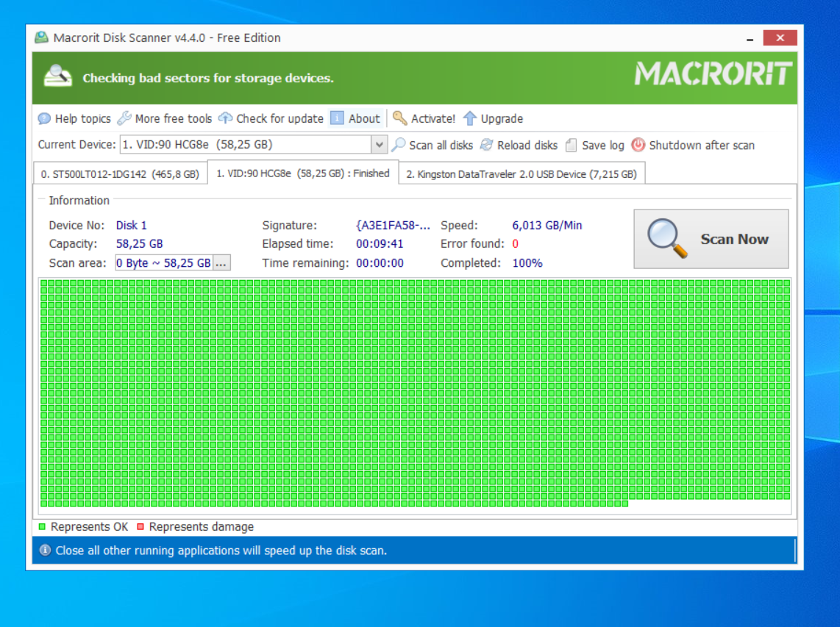Minimize the Macrorit Disk Scanner window
Viewport: 840px width, 627px height.
coord(750,38)
